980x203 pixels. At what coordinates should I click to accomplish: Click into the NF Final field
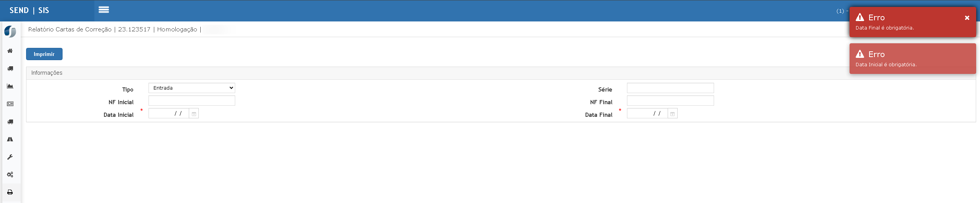point(670,101)
